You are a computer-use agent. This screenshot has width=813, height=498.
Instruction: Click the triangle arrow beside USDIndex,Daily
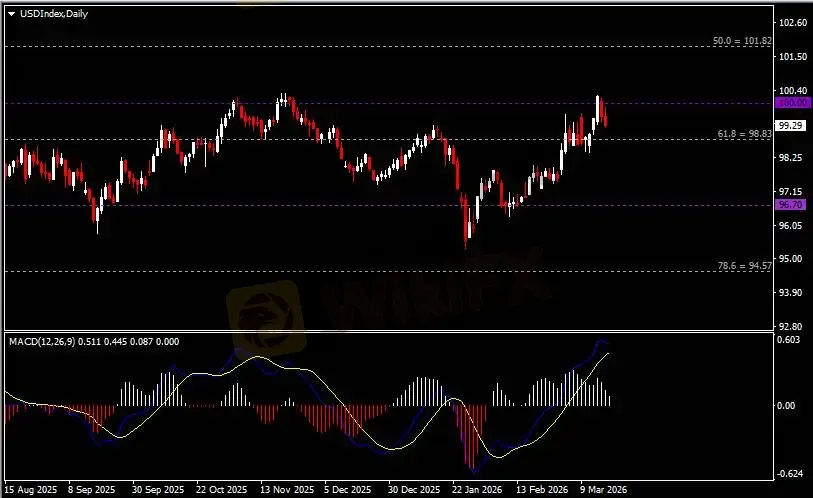(x=11, y=13)
